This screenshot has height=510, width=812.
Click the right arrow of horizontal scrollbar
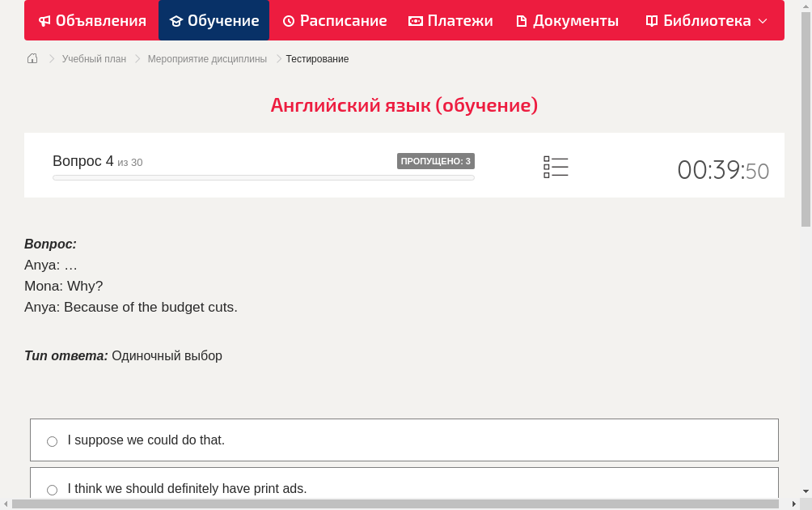[794, 504]
